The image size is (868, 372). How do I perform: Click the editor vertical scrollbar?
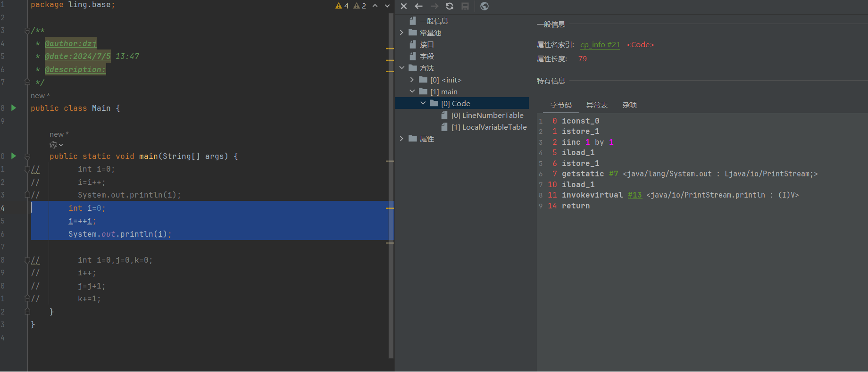391,186
